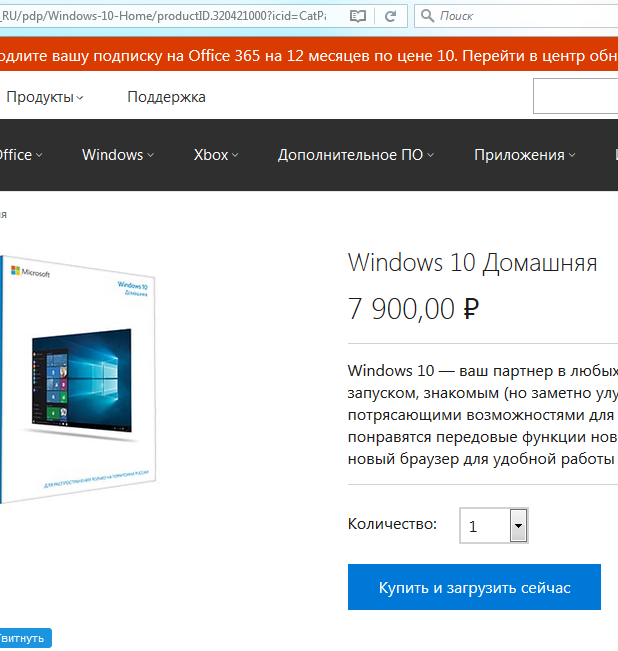Open the Продукты dropdown menu
The width and height of the screenshot is (618, 651).
45,97
